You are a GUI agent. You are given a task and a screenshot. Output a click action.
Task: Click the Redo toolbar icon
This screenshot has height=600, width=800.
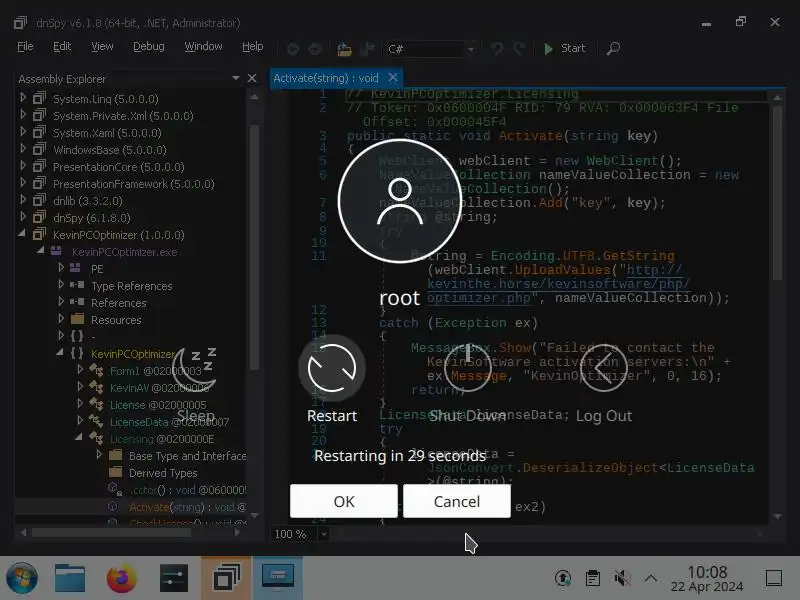pyautogui.click(x=519, y=48)
